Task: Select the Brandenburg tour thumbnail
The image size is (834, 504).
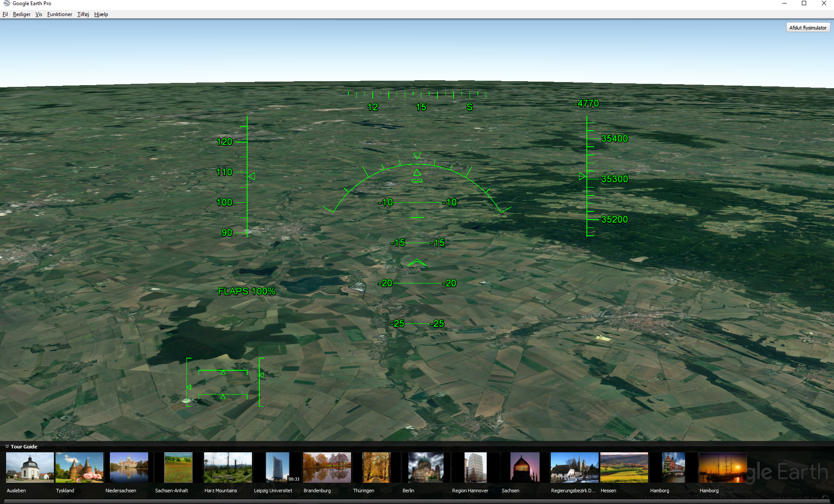Action: point(327,468)
